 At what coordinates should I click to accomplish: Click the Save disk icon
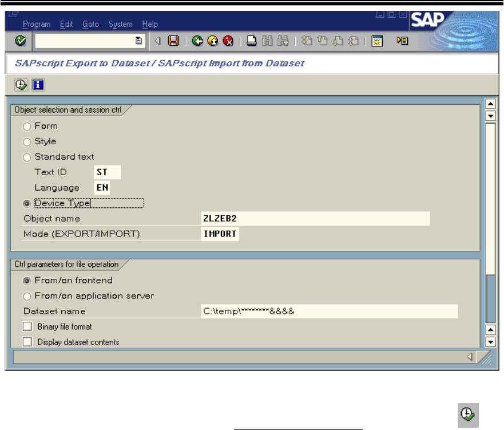(173, 41)
